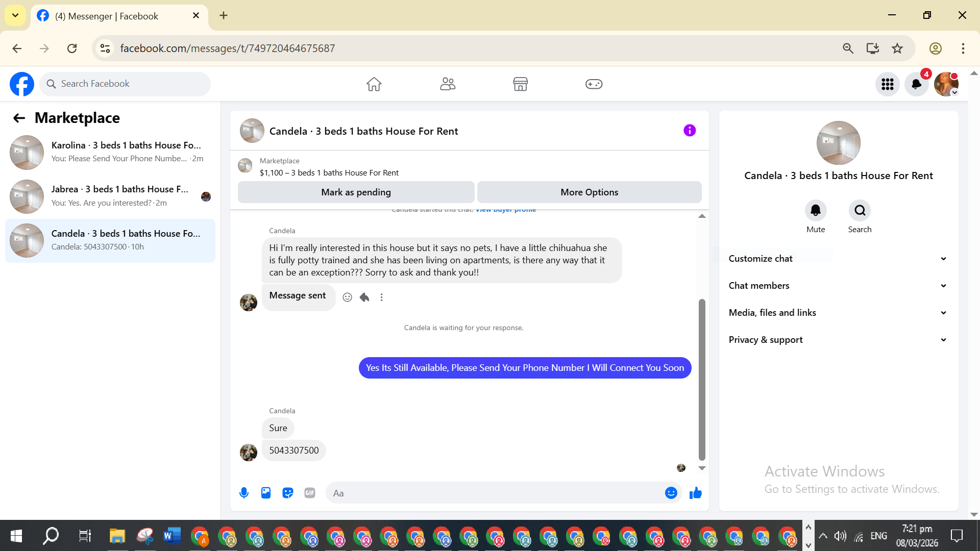This screenshot has width=980, height=551.
Task: Open the sticker picker icon
Action: pyautogui.click(x=288, y=493)
